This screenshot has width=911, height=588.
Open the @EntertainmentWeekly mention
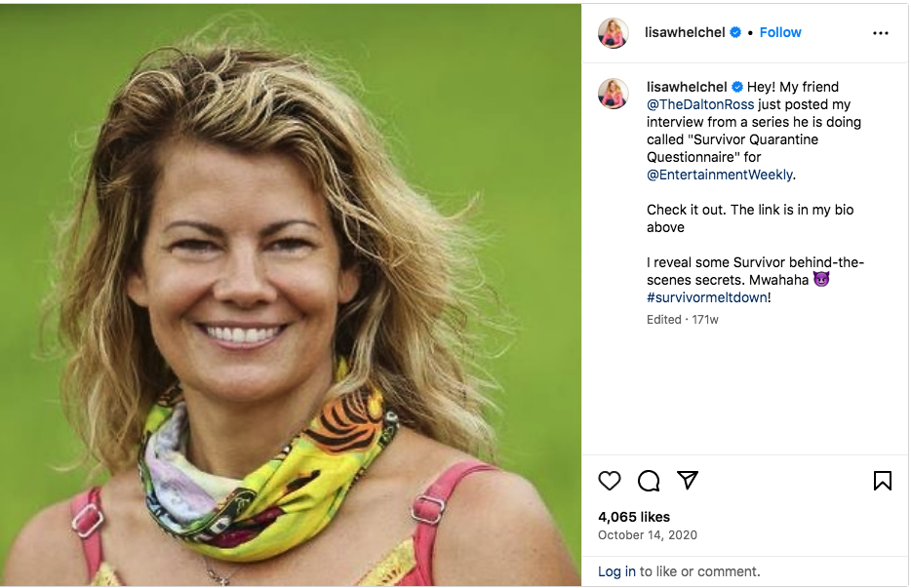pos(719,175)
